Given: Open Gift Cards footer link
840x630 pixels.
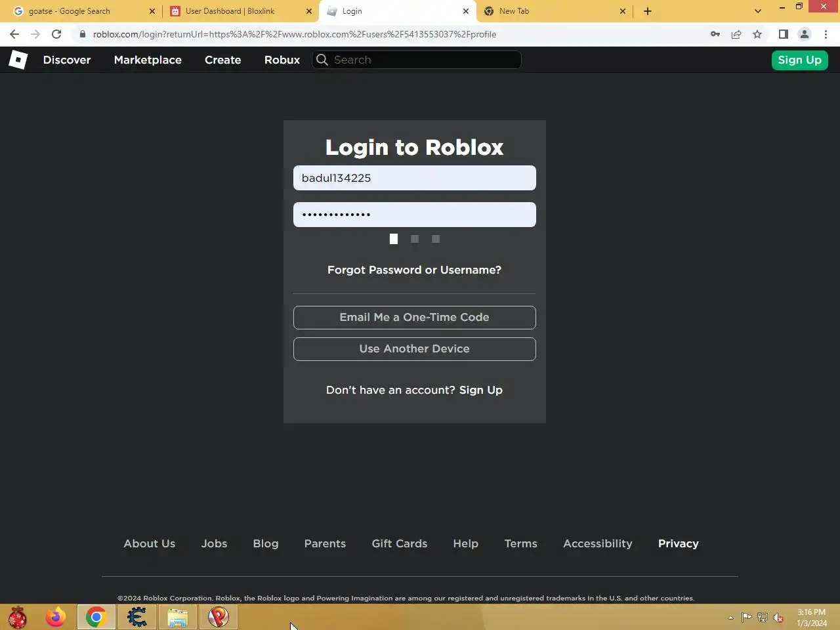Looking at the screenshot, I should (400, 543).
